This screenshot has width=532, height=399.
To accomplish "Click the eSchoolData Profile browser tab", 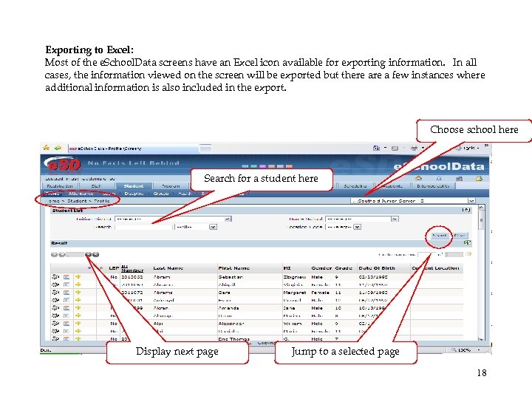I will coord(133,149).
